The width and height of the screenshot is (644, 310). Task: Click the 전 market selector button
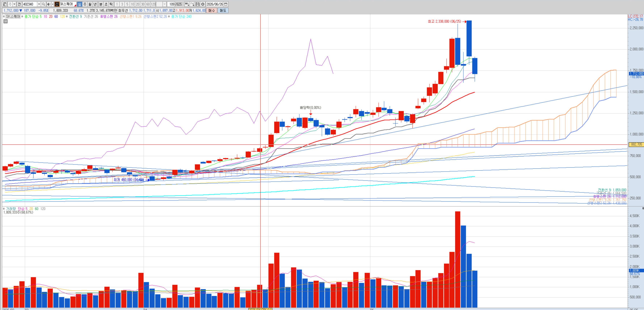19,4
